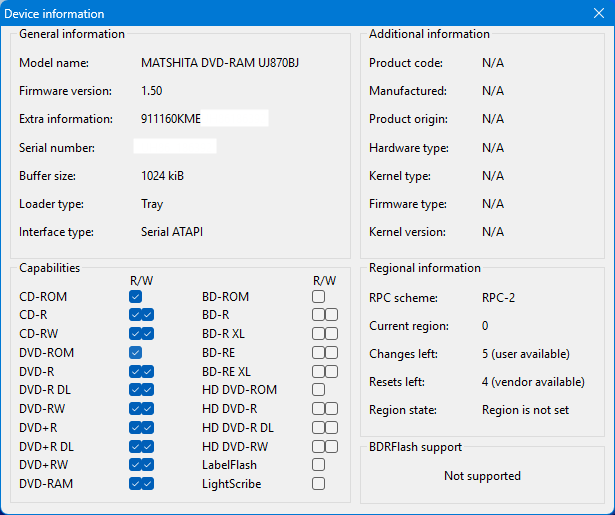Uncheck the CD-RW read checkbox
Viewport: 615px width, 515px height.
135,334
